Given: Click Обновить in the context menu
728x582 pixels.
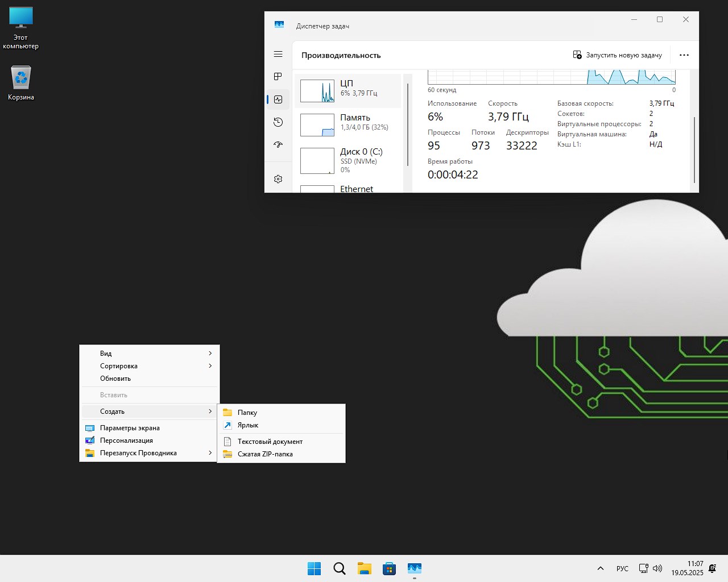Looking at the screenshot, I should 115,379.
